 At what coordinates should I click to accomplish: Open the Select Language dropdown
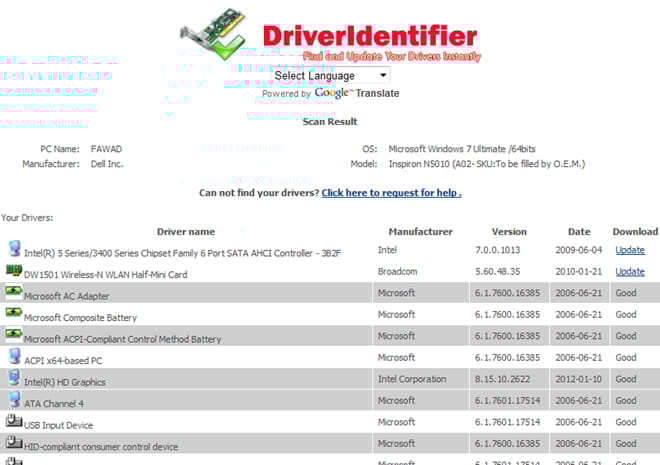(x=330, y=76)
